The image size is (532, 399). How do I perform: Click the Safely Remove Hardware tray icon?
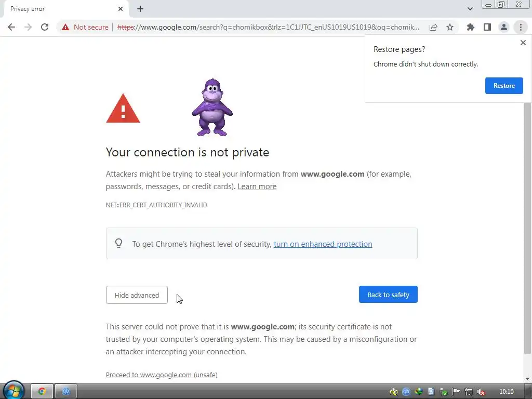[x=444, y=392]
